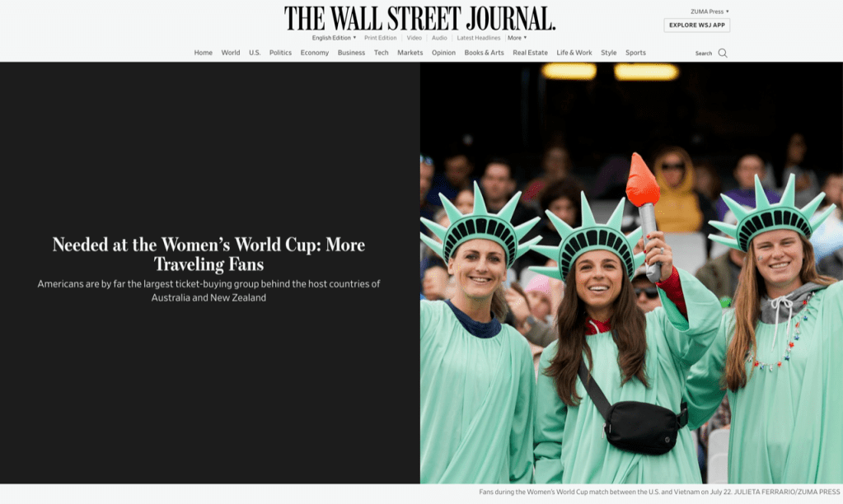
Task: Click the search magnifying glass icon
Action: (723, 53)
